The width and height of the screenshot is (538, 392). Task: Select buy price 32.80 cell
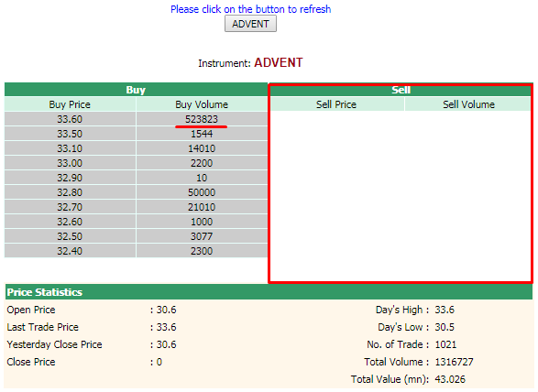pos(70,192)
